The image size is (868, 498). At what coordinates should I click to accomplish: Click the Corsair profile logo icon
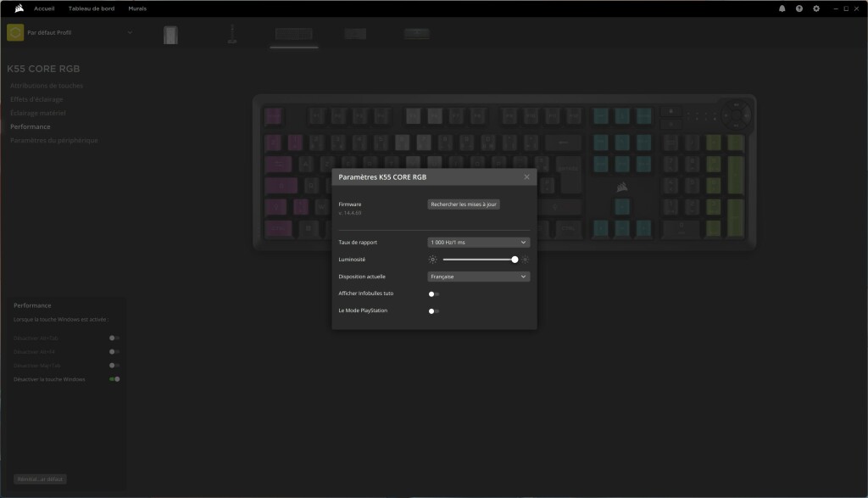pos(14,32)
